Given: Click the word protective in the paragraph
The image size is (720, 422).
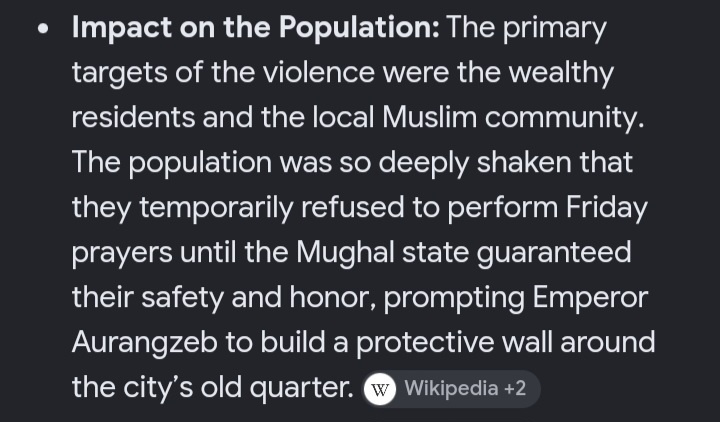Looking at the screenshot, I should 425,343.
